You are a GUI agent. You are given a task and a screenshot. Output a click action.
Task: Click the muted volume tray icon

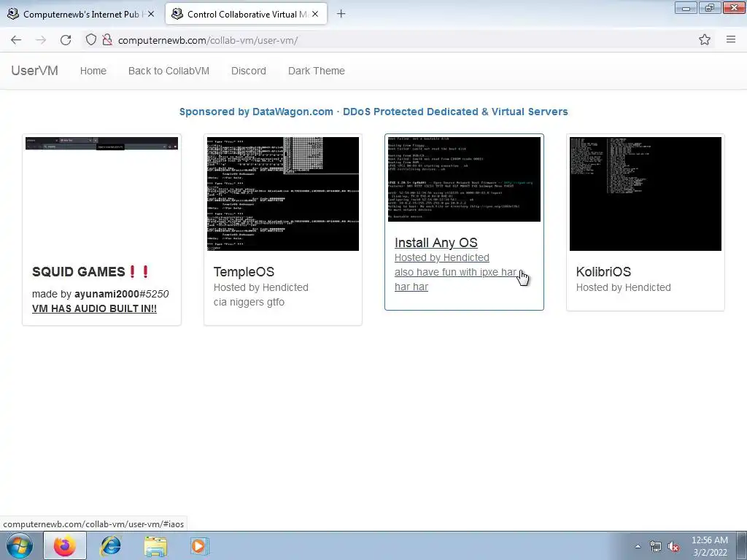[673, 546]
